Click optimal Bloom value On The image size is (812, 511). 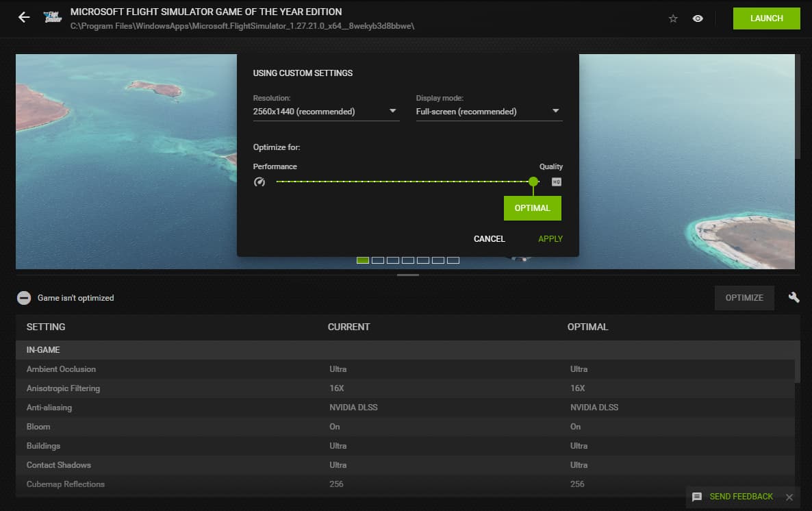pos(575,427)
